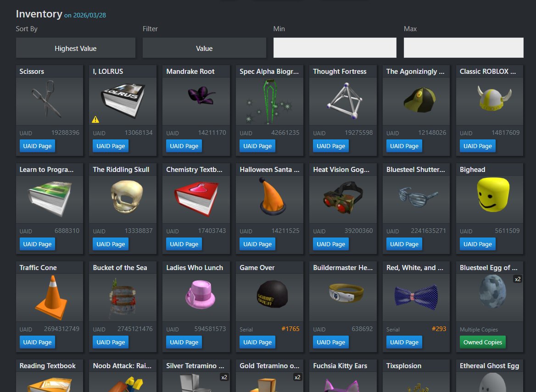
Task: Open UAID Page for Chemistry Textbook
Action: click(x=184, y=244)
